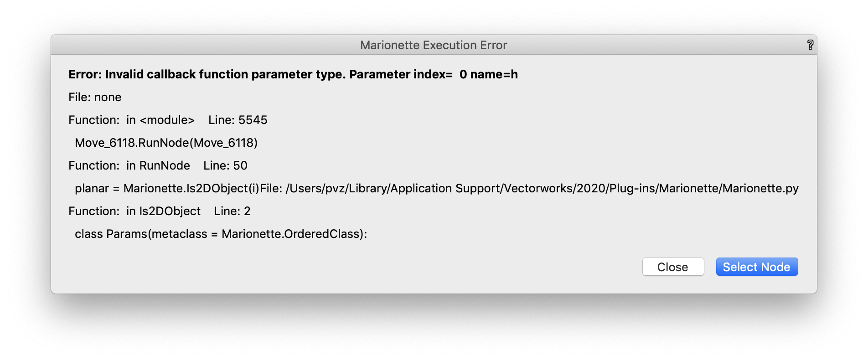Click the 'class Params(metaclass' code line
868x361 pixels.
coord(141,234)
